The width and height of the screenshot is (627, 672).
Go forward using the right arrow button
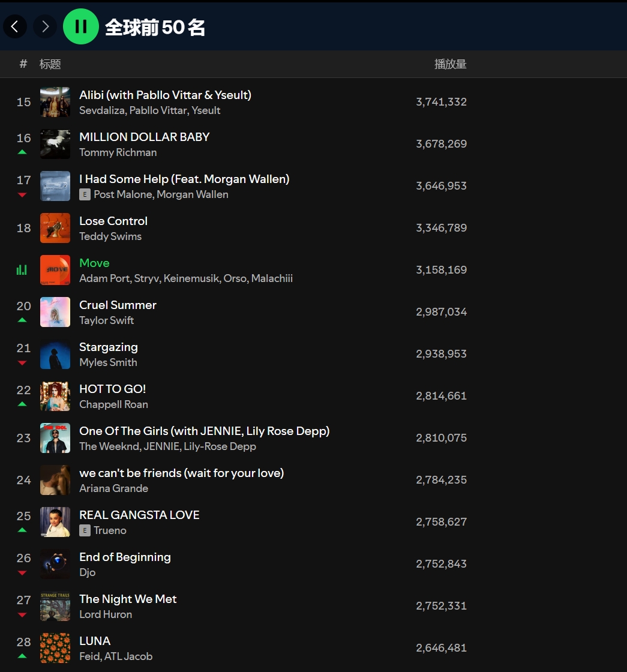pyautogui.click(x=45, y=26)
